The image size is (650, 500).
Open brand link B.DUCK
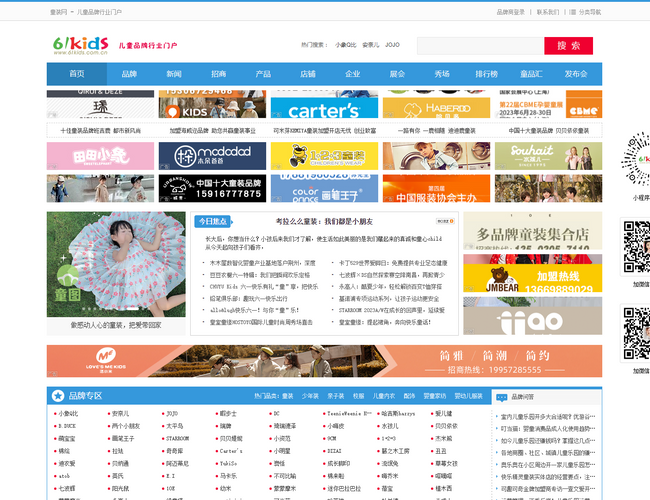click(x=67, y=426)
